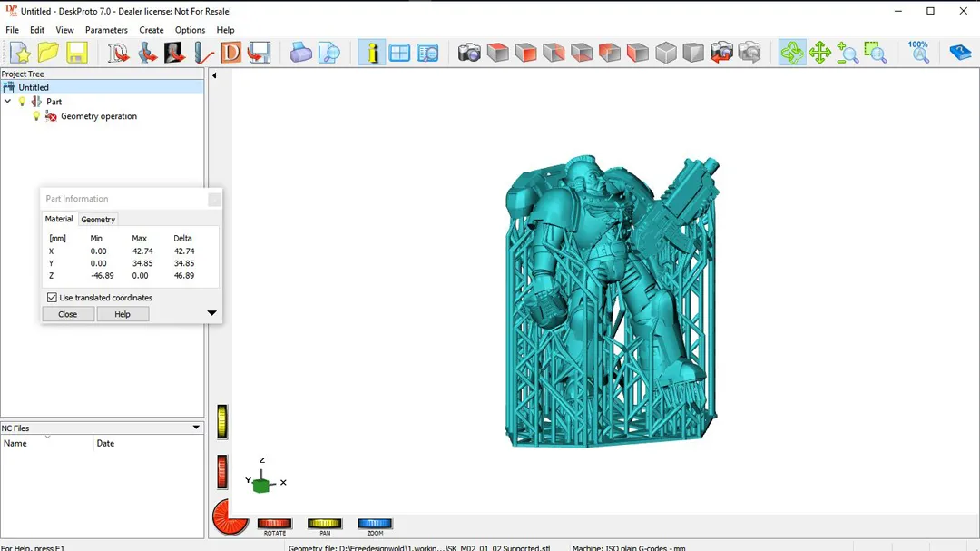Open the View menu
The width and height of the screenshot is (980, 551).
64,30
